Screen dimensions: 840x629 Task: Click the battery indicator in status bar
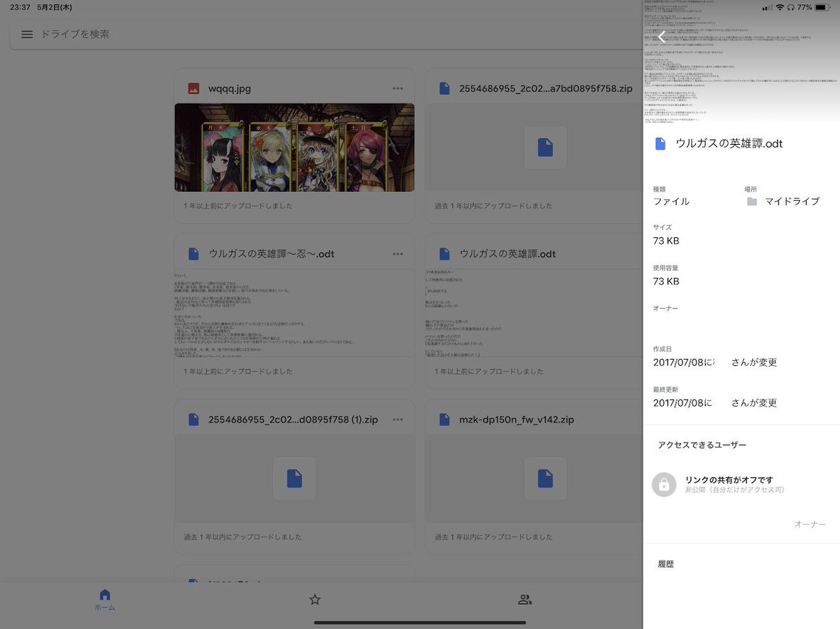pos(822,7)
